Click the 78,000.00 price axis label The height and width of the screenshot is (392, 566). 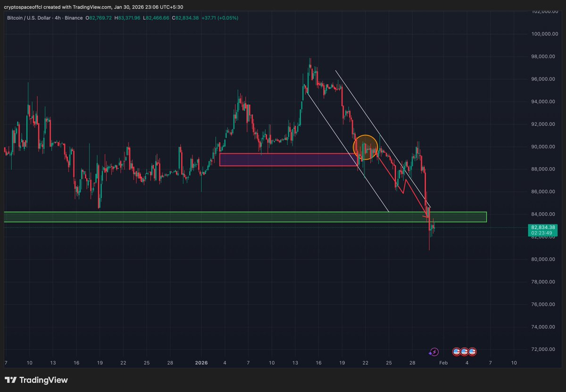543,282
